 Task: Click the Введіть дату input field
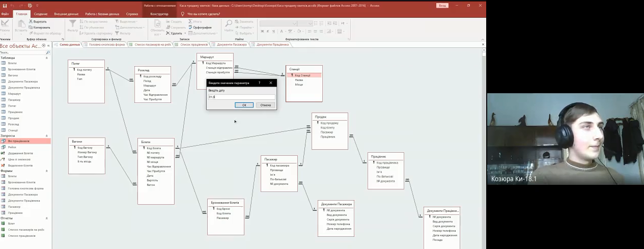click(241, 97)
